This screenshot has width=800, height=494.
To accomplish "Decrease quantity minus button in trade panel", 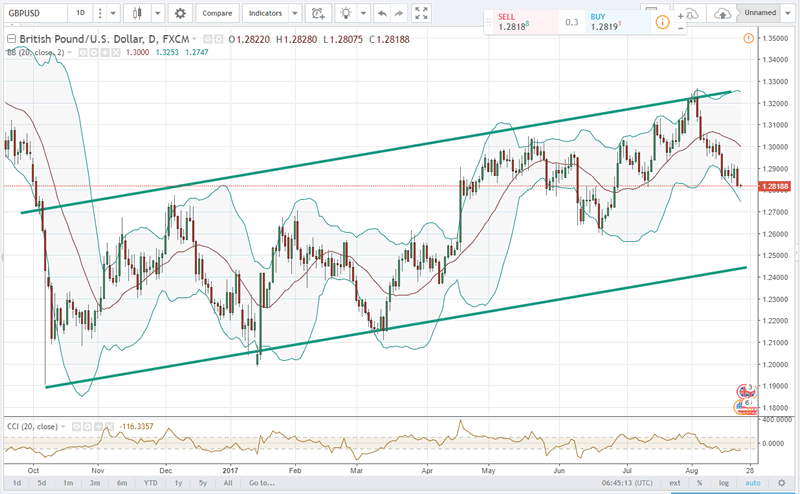I will click(681, 29).
